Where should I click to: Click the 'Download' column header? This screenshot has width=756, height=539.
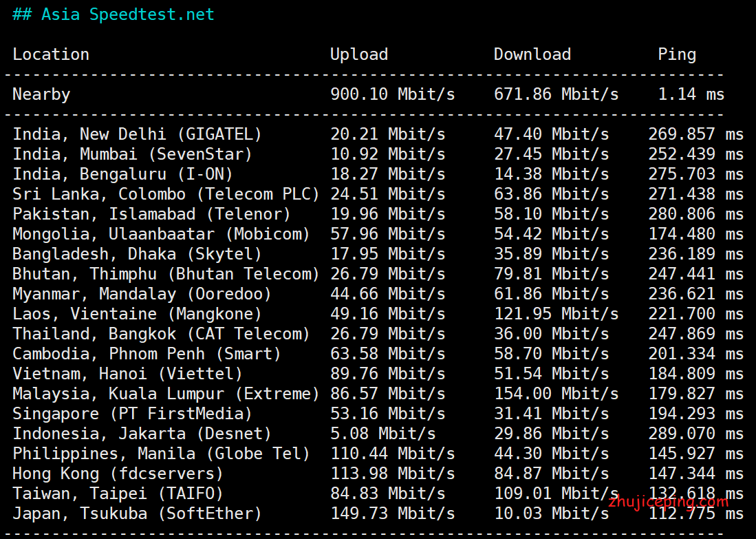click(532, 54)
